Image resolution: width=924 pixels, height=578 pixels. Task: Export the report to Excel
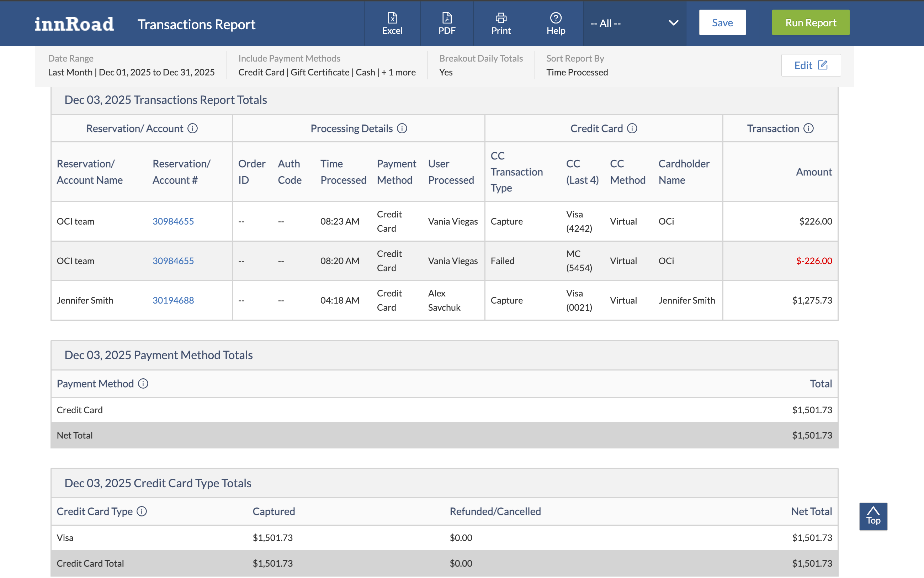click(392, 23)
